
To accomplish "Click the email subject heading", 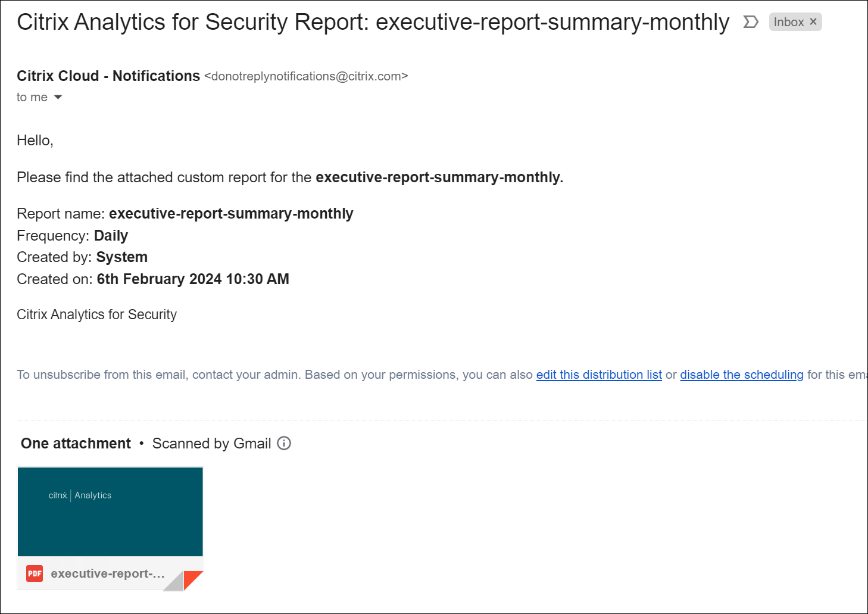I will (373, 22).
